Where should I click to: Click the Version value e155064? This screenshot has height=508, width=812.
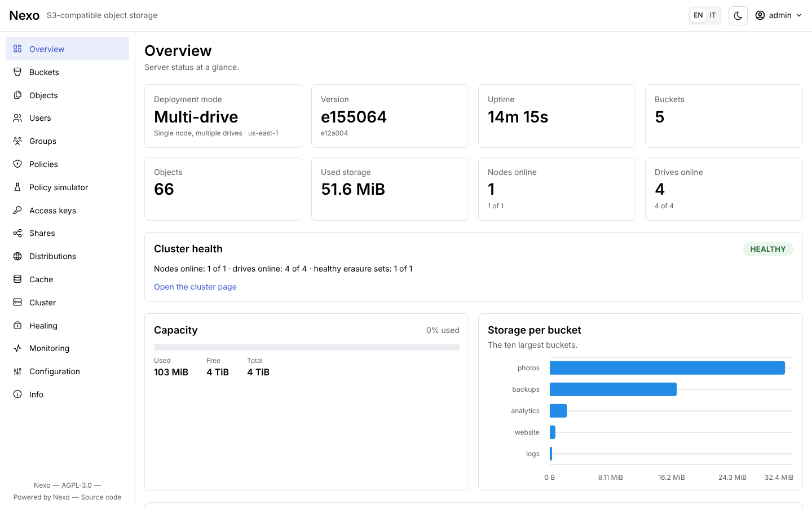[354, 117]
